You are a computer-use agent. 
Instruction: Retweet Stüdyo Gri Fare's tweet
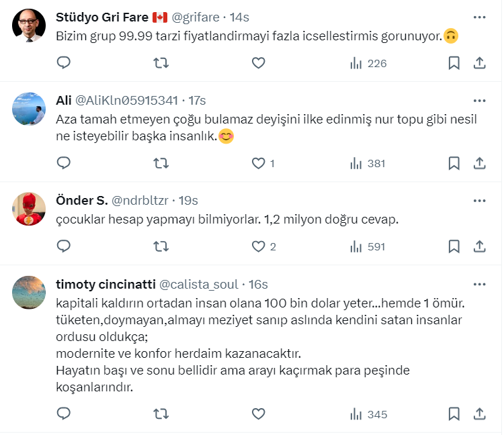[x=161, y=63]
